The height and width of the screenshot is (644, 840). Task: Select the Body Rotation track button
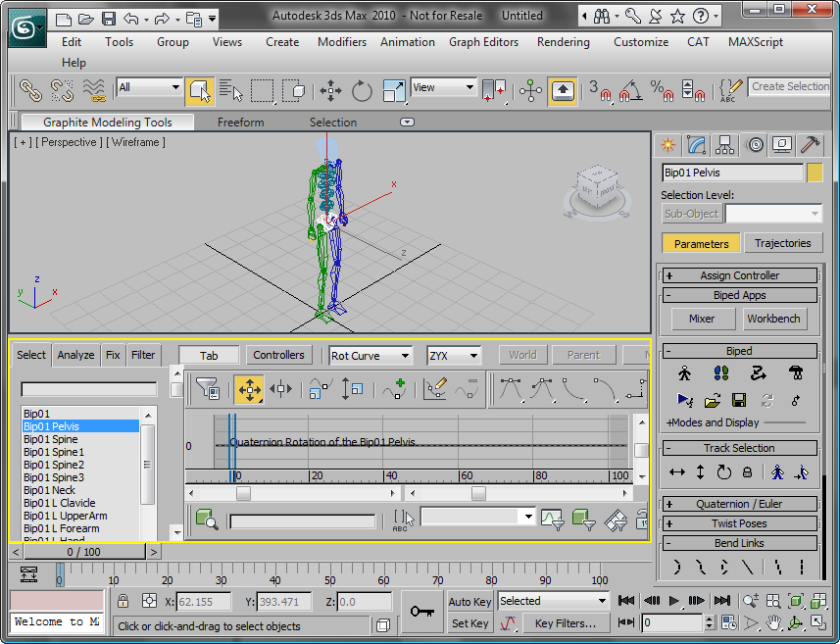(723, 472)
